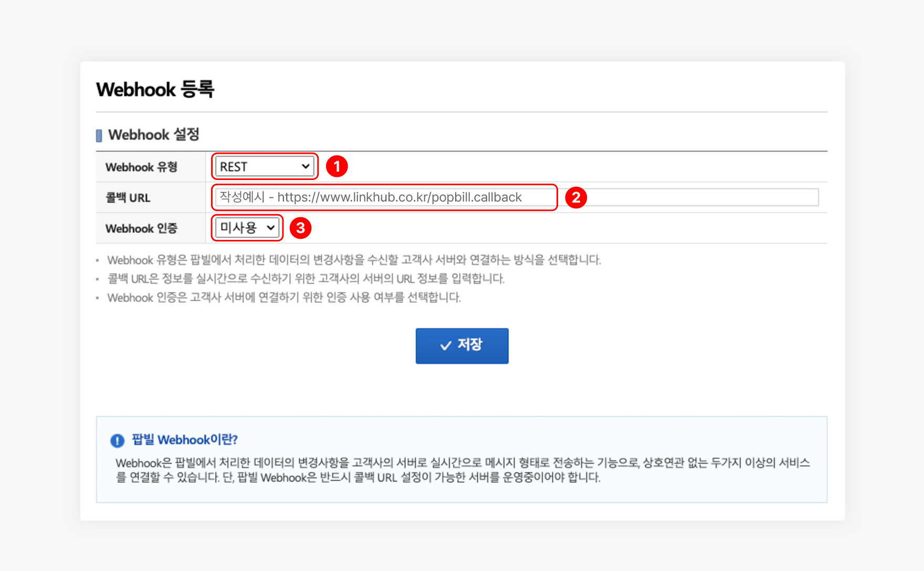
Task: Click the paragraph starting 'Webhook은 팝빌에서 처리한'
Action: (x=463, y=470)
